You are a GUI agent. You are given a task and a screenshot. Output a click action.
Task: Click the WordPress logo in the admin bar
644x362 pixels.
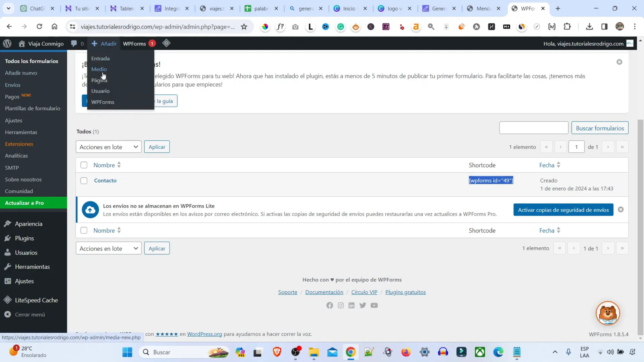[x=6, y=43]
